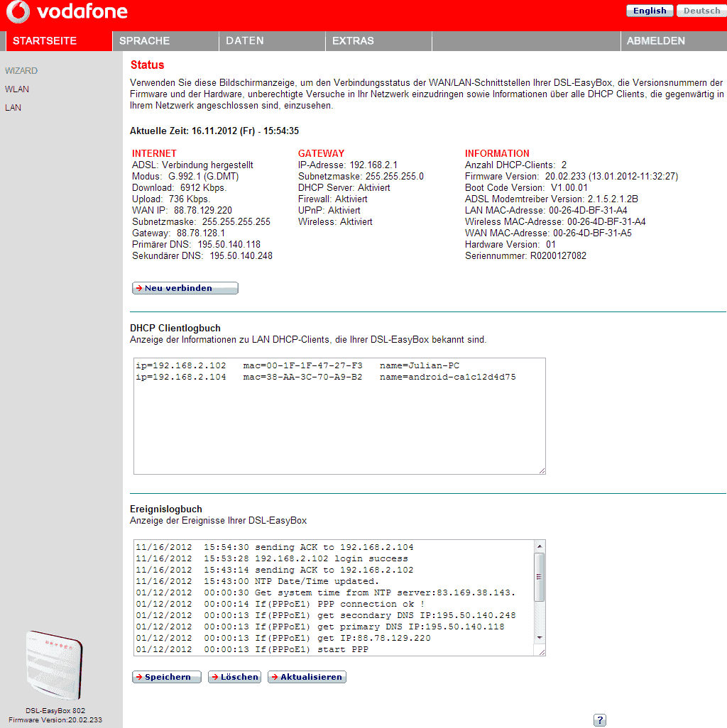Open the SPRACHE tab

click(165, 41)
